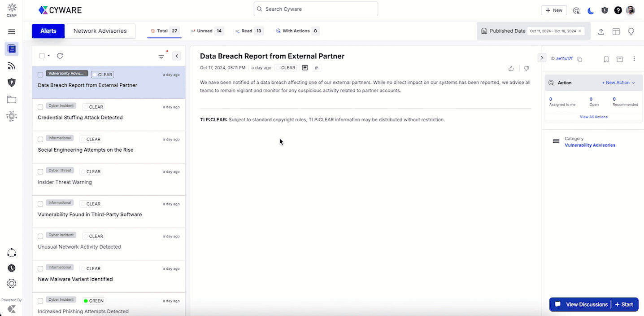Screen dimensions: 644x316
Task: Click the Search Cyware input field
Action: (x=316, y=9)
